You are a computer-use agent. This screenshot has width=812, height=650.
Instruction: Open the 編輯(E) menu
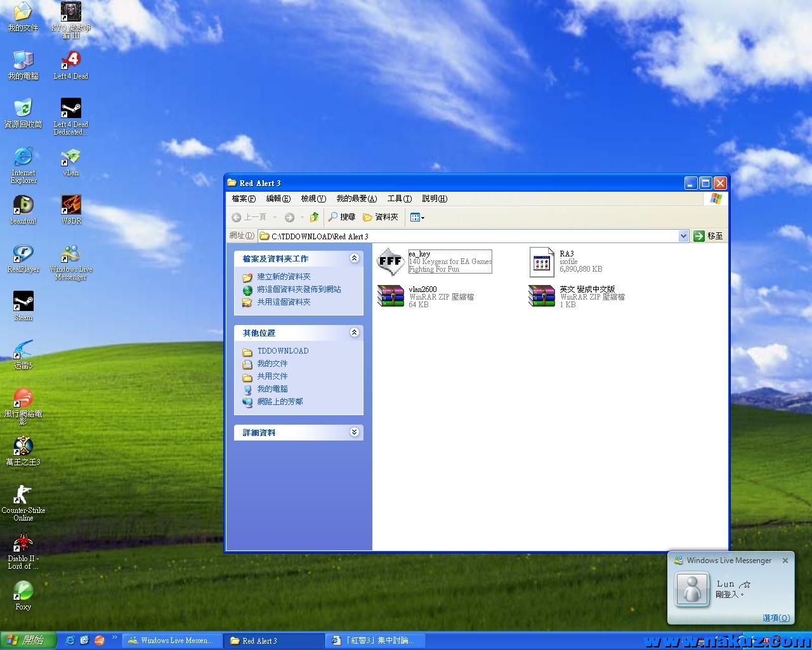pyautogui.click(x=278, y=199)
